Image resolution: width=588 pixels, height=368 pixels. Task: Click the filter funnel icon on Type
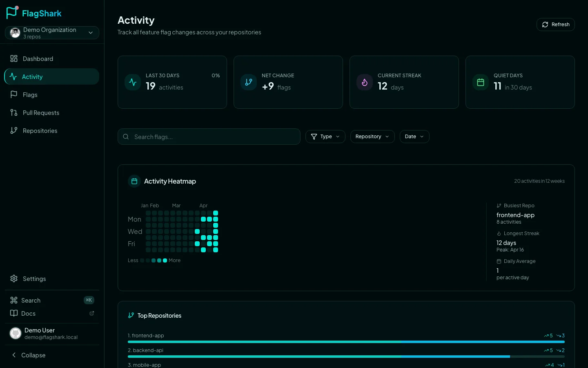pos(314,137)
